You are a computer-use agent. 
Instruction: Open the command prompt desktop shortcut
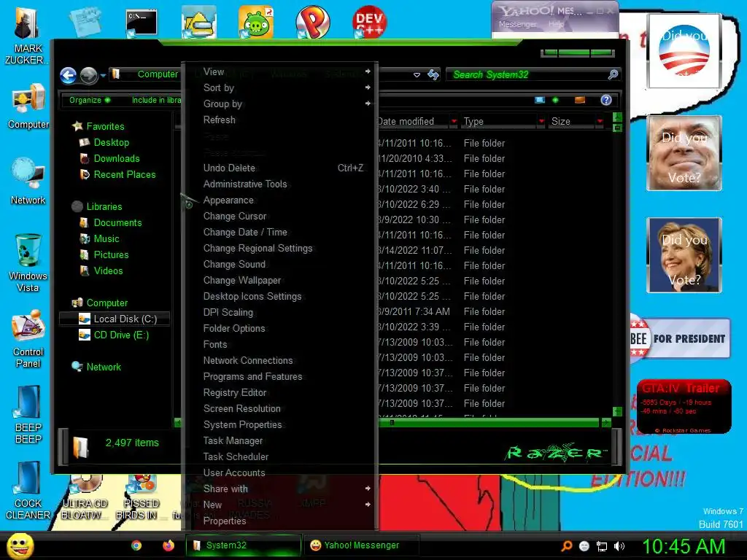click(x=142, y=23)
